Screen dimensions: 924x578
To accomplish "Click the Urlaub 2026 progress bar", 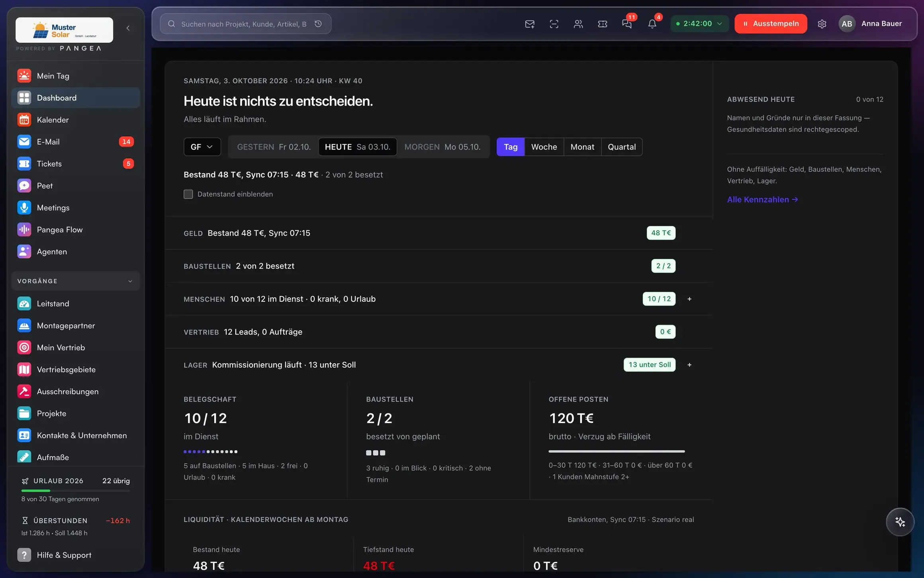I will click(x=76, y=491).
